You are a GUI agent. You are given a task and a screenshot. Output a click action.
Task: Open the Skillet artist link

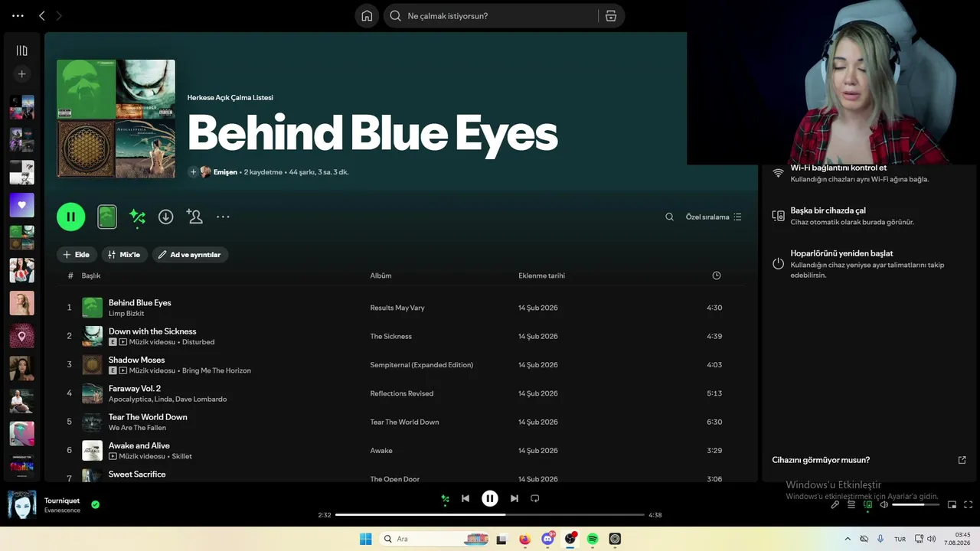(x=182, y=456)
